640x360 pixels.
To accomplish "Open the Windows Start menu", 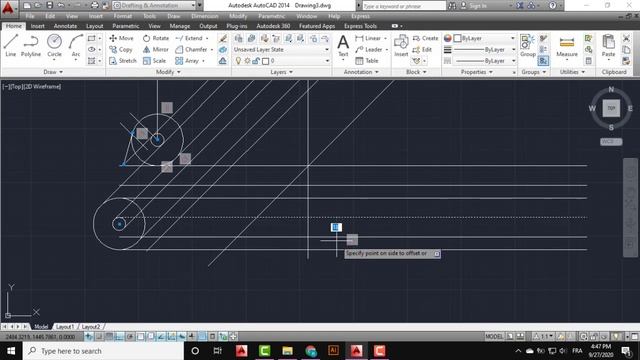I will coord(11,351).
